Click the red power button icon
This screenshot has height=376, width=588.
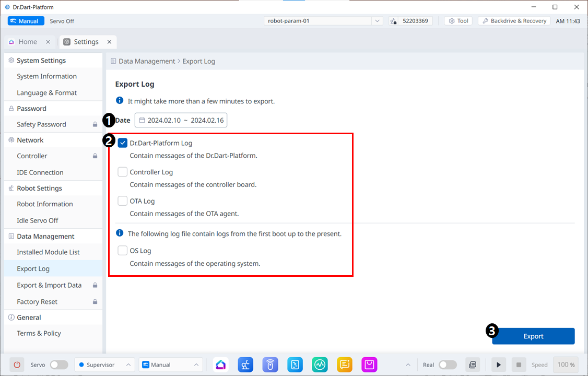coord(17,365)
